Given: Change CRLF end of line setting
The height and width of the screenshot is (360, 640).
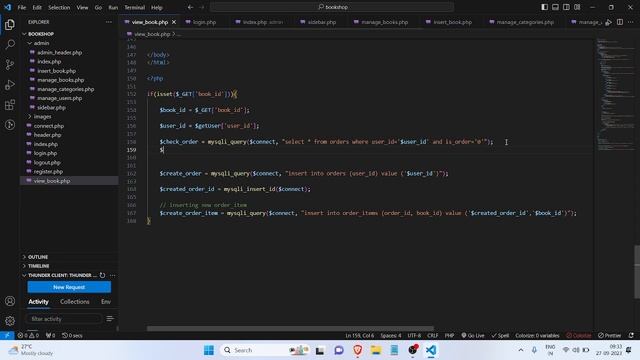Looking at the screenshot, I should [433, 335].
